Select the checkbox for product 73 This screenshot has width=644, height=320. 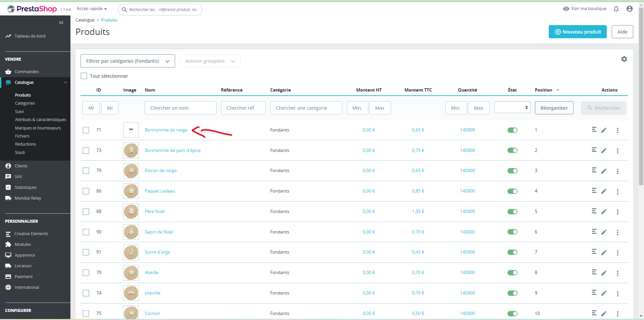tap(86, 151)
